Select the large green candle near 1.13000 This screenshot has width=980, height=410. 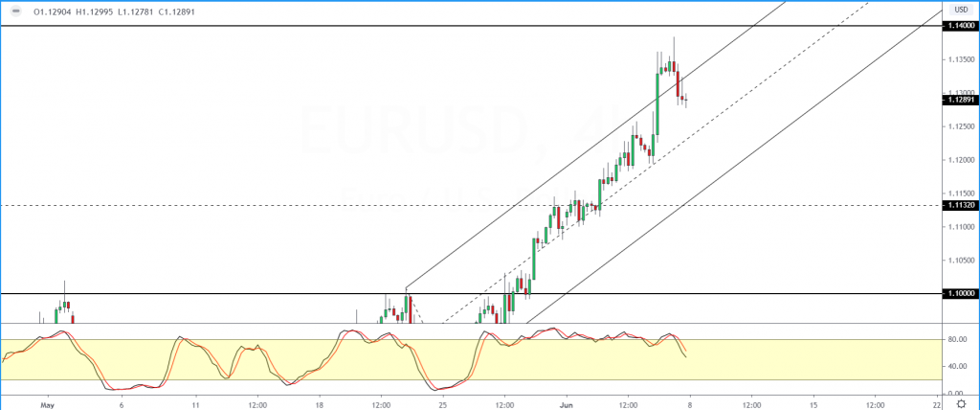[x=657, y=103]
